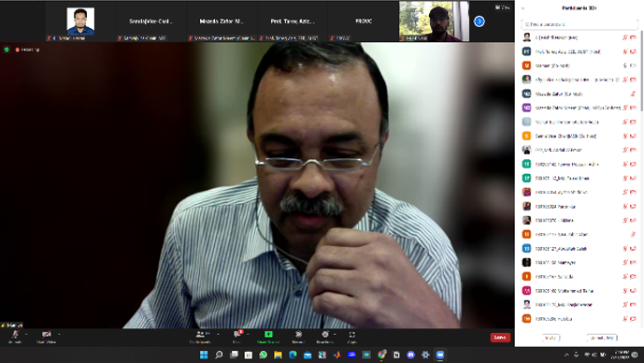Select the Prof. Tareq Aziz gallery thumbnail

pyautogui.click(x=293, y=22)
